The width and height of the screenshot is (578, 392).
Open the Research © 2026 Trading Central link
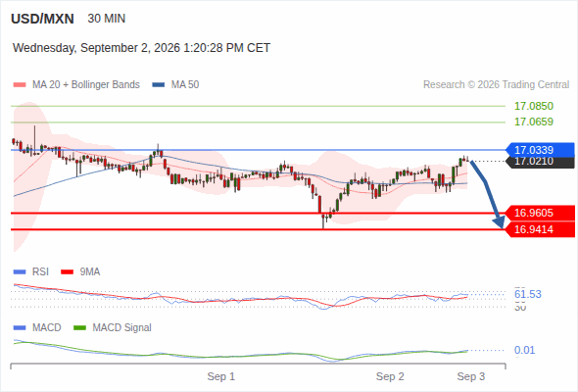point(496,85)
